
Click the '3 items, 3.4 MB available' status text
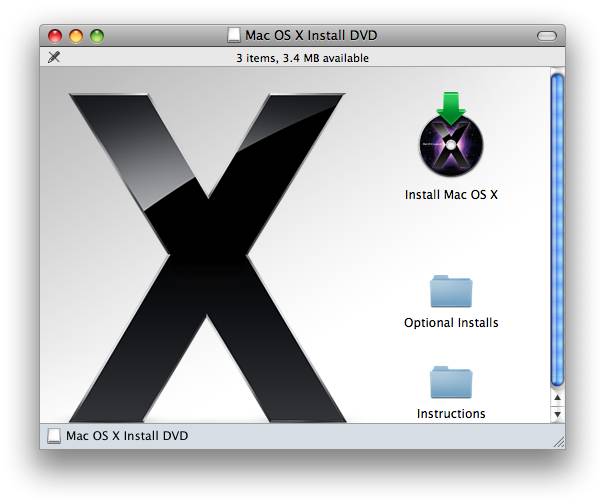[x=302, y=58]
